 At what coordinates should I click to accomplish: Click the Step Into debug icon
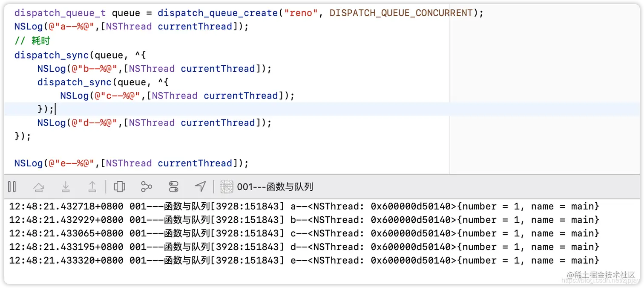tap(66, 186)
